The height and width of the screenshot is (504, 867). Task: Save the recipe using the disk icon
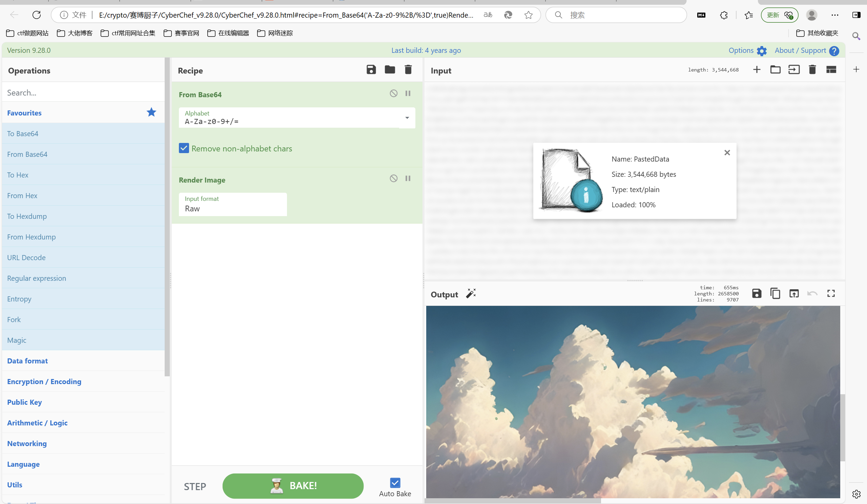tap(371, 70)
